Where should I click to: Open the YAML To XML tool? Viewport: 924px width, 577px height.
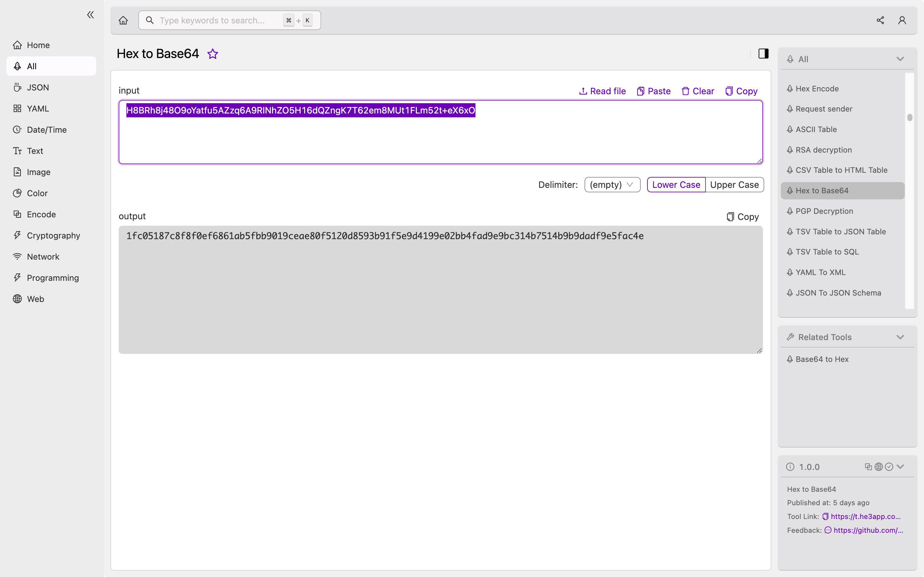click(x=821, y=272)
